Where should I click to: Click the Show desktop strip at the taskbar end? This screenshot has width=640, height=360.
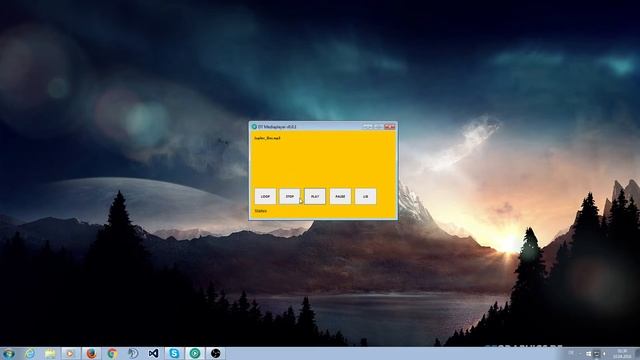(x=637, y=353)
